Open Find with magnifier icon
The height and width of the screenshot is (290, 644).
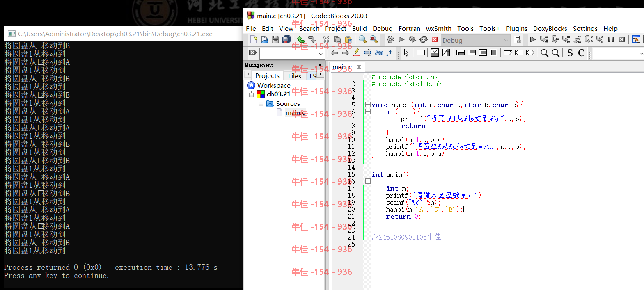click(362, 40)
